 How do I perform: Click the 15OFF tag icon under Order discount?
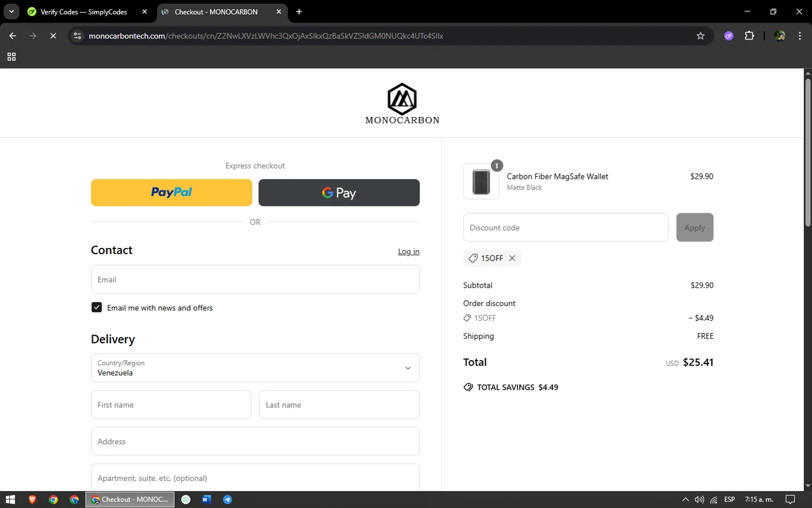(x=467, y=318)
